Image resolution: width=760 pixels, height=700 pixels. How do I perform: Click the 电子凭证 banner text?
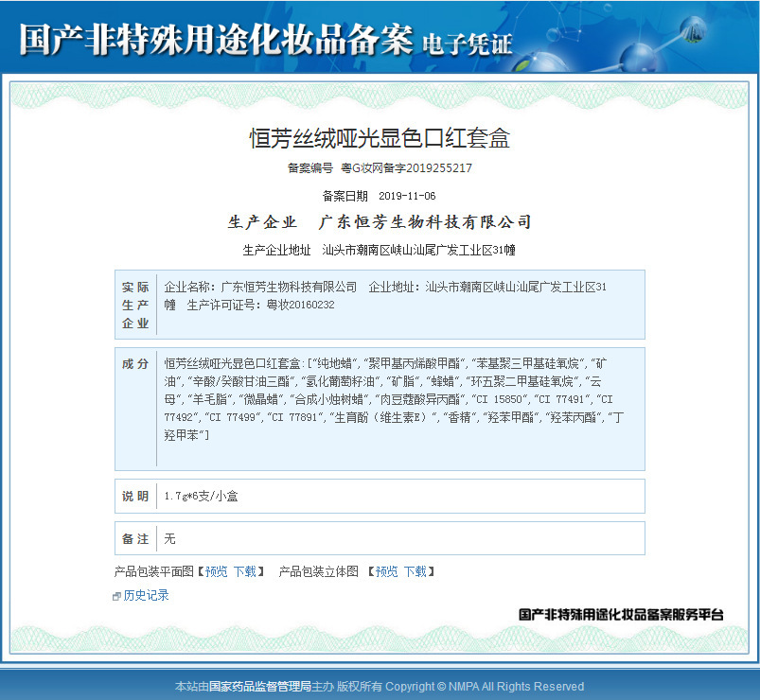point(467,44)
